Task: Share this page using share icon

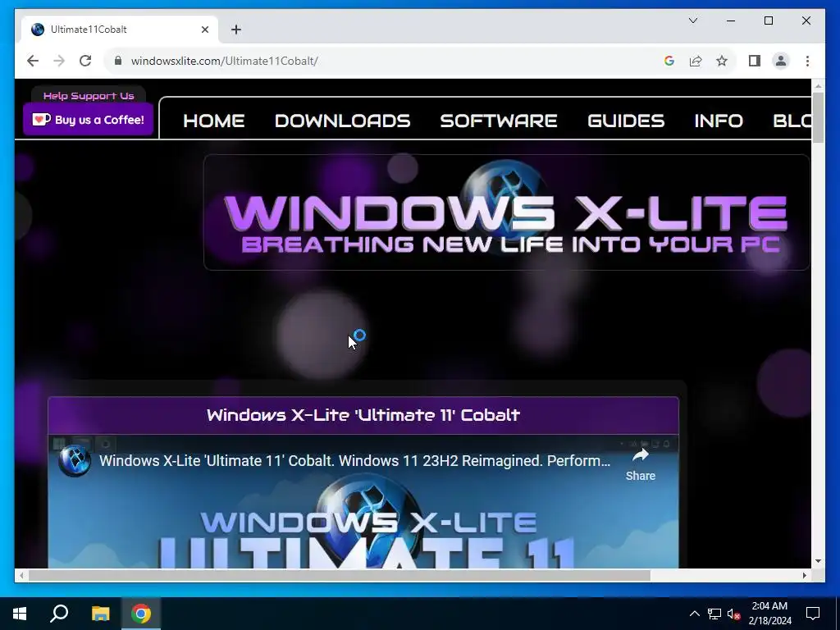Action: [x=696, y=61]
